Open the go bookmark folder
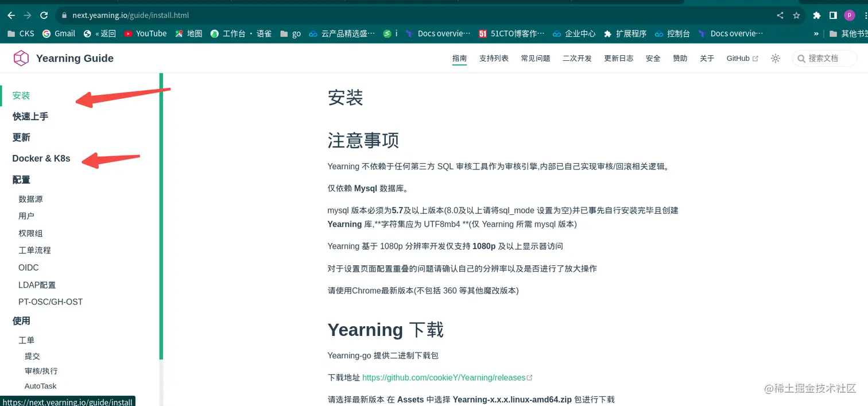This screenshot has height=406, width=868. [x=290, y=34]
